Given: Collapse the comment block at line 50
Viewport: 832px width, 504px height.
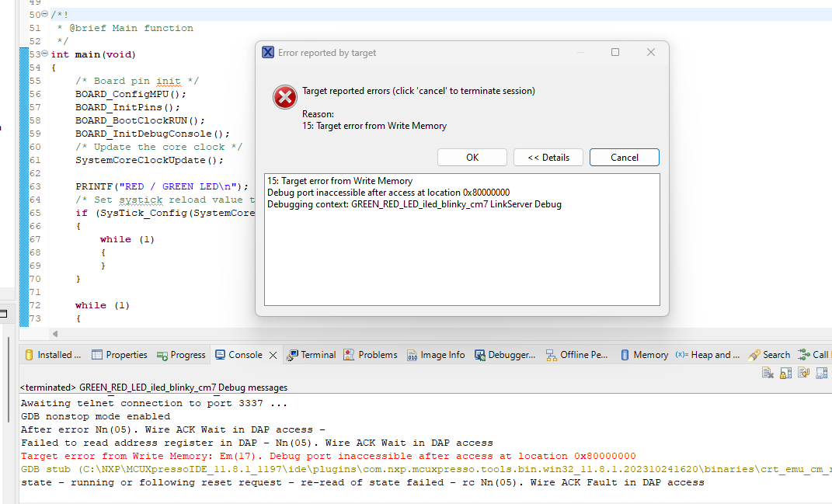Looking at the screenshot, I should tap(45, 14).
